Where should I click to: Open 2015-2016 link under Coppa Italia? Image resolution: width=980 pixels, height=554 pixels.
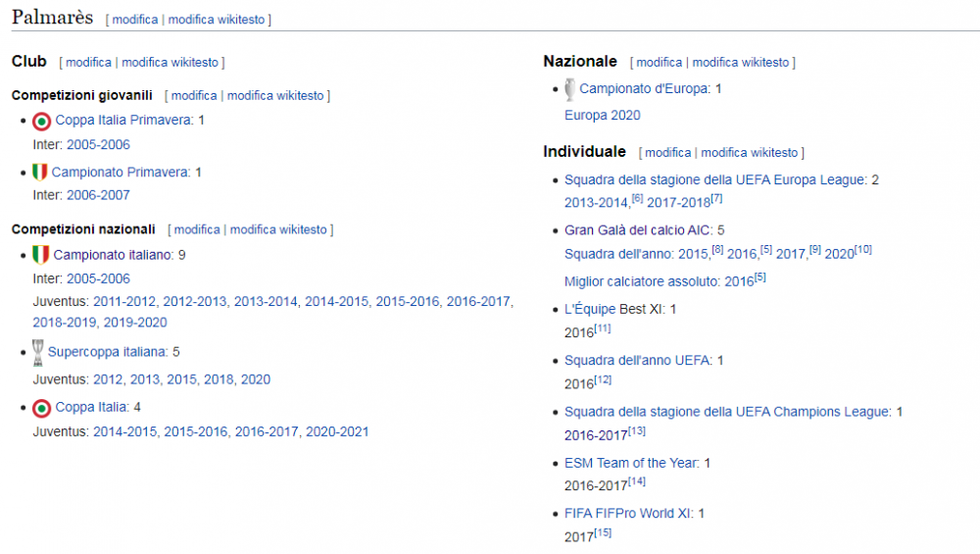coord(196,432)
